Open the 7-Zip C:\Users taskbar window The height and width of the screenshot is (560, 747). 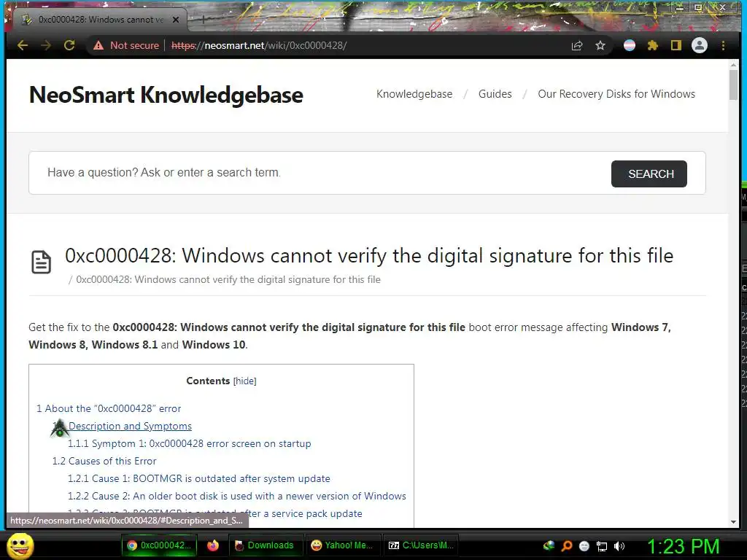click(x=421, y=545)
